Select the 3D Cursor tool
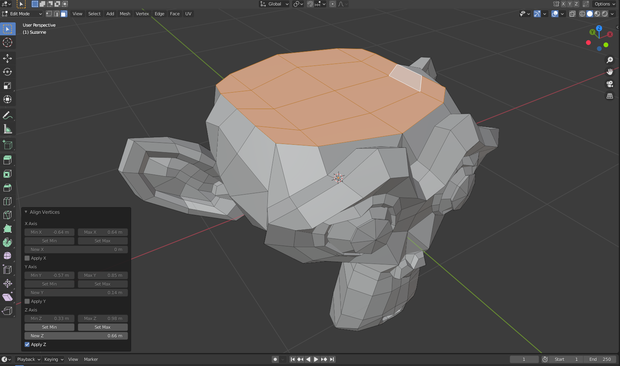 (x=8, y=42)
